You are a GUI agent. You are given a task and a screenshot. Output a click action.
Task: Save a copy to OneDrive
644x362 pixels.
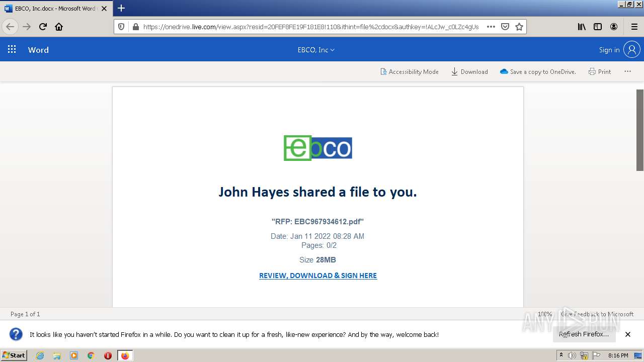pyautogui.click(x=538, y=71)
